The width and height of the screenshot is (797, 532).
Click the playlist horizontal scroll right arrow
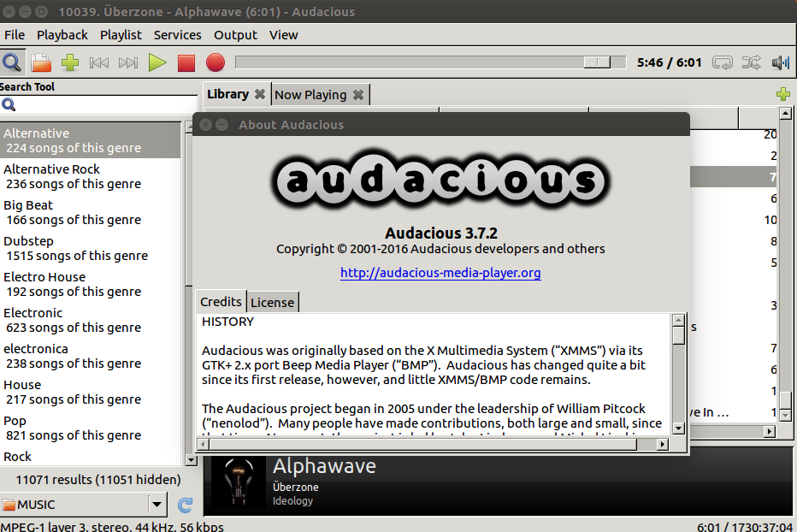click(x=770, y=431)
